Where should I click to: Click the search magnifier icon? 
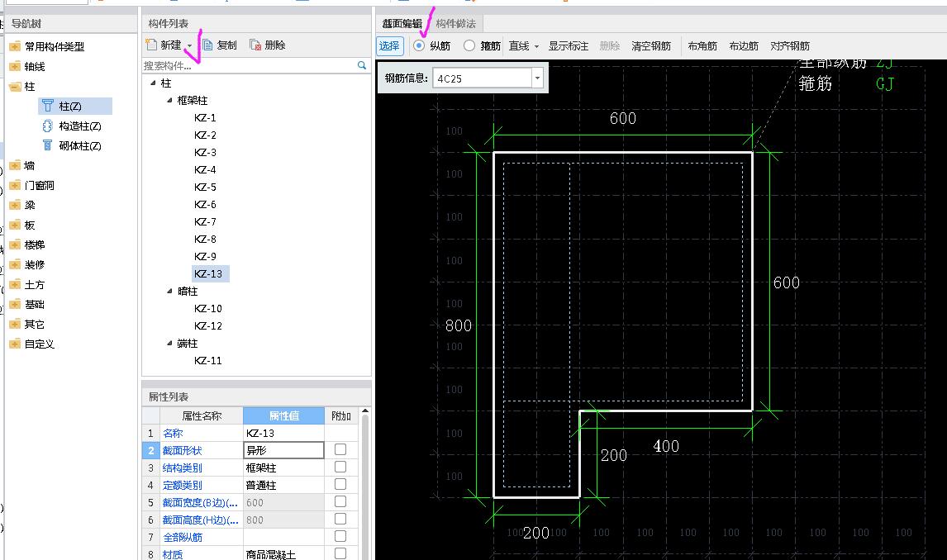coord(362,65)
